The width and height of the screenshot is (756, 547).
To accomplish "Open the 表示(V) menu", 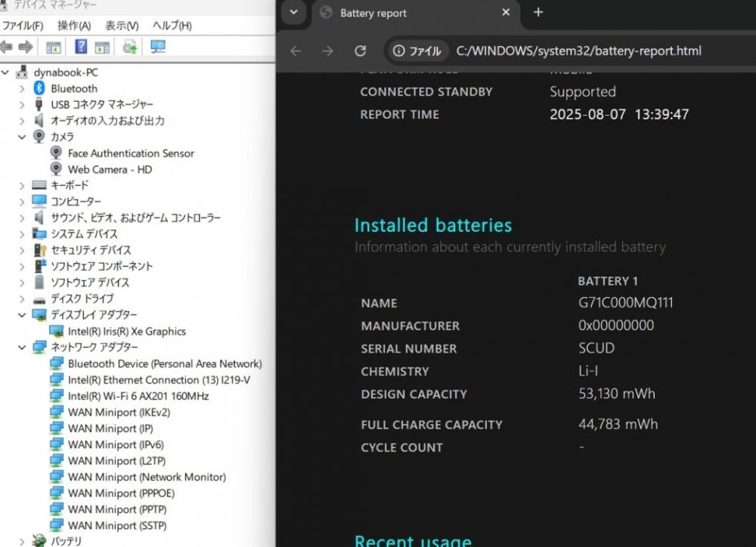I will (x=122, y=26).
